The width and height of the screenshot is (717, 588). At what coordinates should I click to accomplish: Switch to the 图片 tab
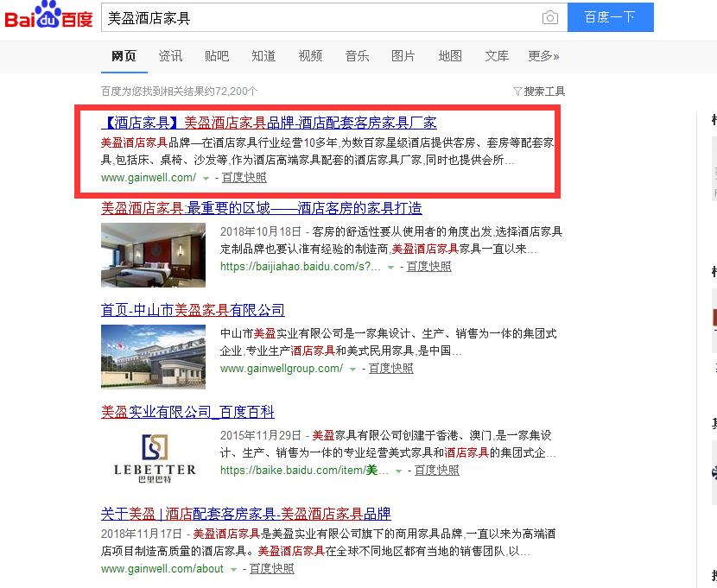coord(403,55)
